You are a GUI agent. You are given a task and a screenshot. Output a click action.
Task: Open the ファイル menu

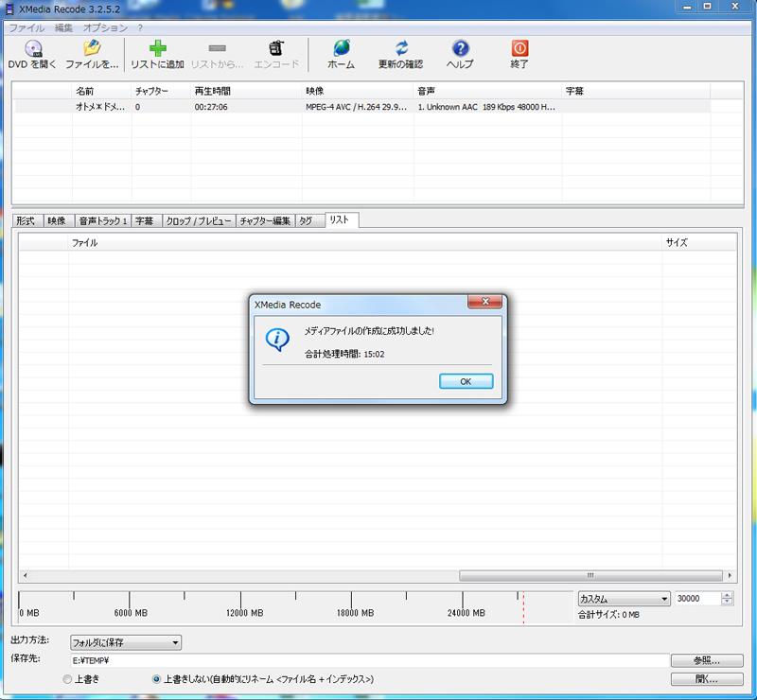26,28
